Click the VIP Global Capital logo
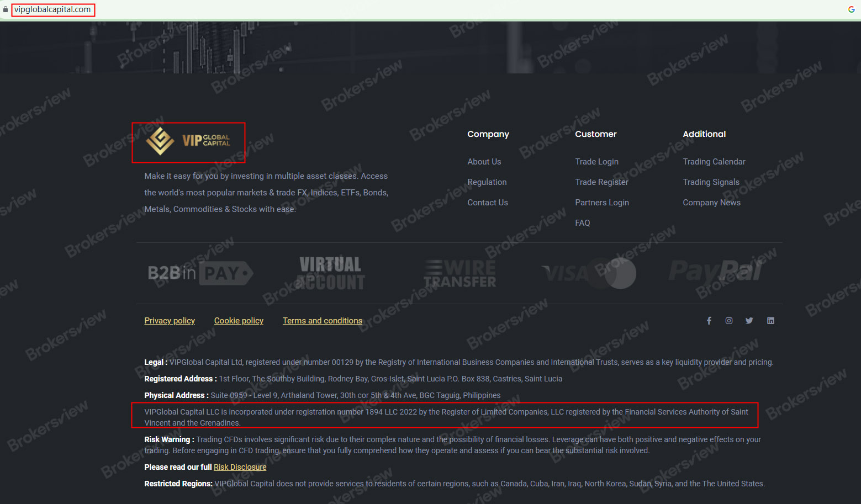Viewport: 861px width, 504px height. pyautogui.click(x=188, y=142)
